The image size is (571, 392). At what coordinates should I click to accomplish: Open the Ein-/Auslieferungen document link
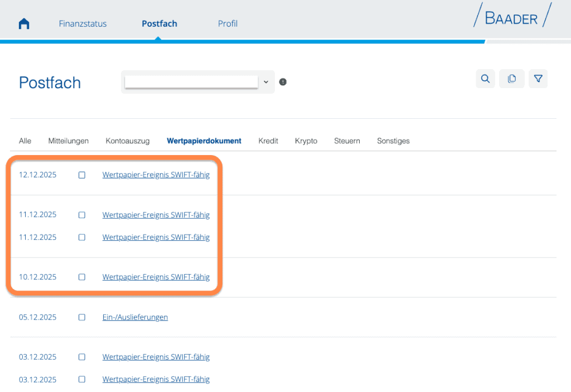click(x=135, y=317)
